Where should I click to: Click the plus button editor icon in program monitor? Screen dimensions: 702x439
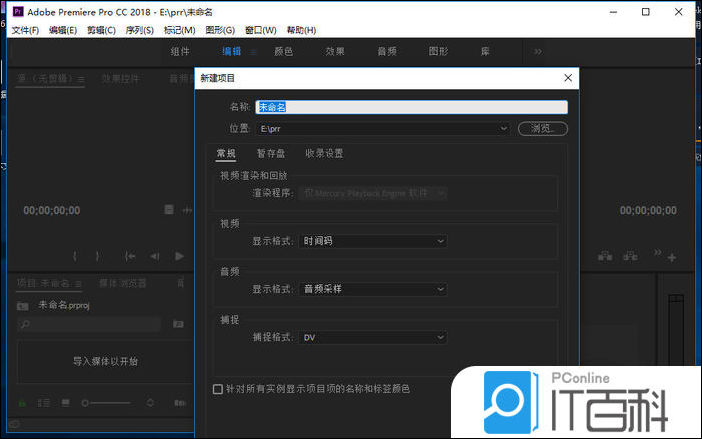coord(672,257)
